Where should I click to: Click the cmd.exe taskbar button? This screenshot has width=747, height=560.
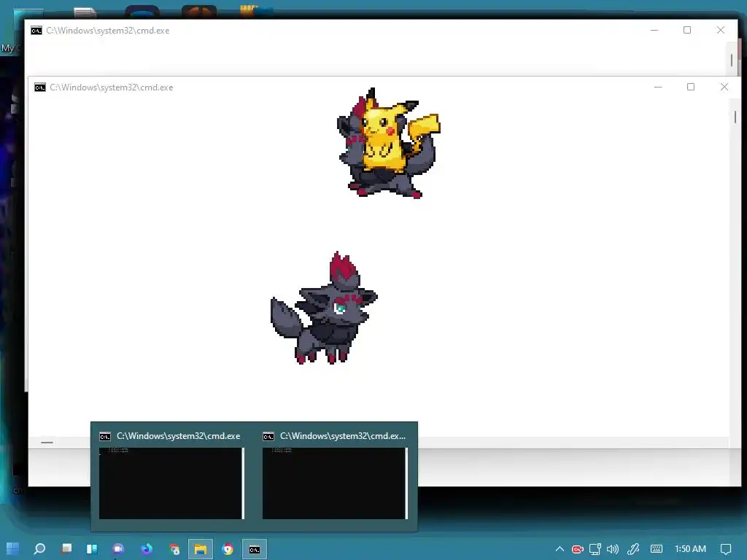(255, 549)
